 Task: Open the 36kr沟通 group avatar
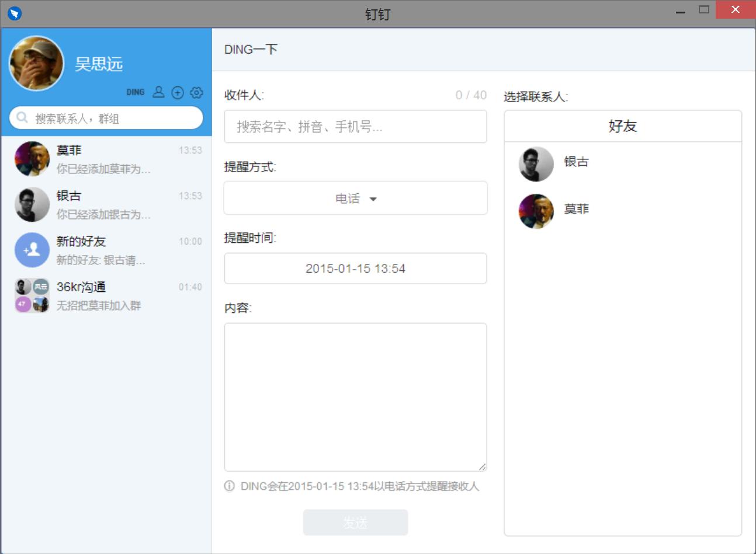point(32,295)
